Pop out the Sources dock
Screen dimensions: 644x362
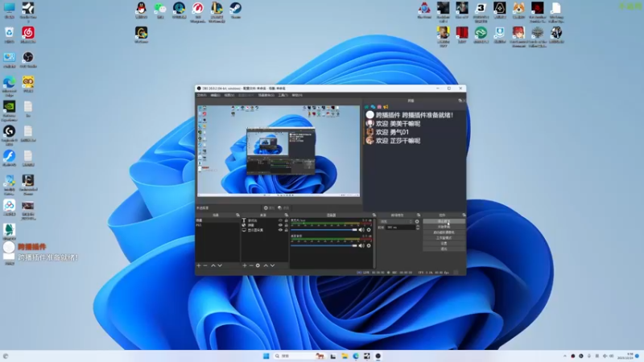287,215
